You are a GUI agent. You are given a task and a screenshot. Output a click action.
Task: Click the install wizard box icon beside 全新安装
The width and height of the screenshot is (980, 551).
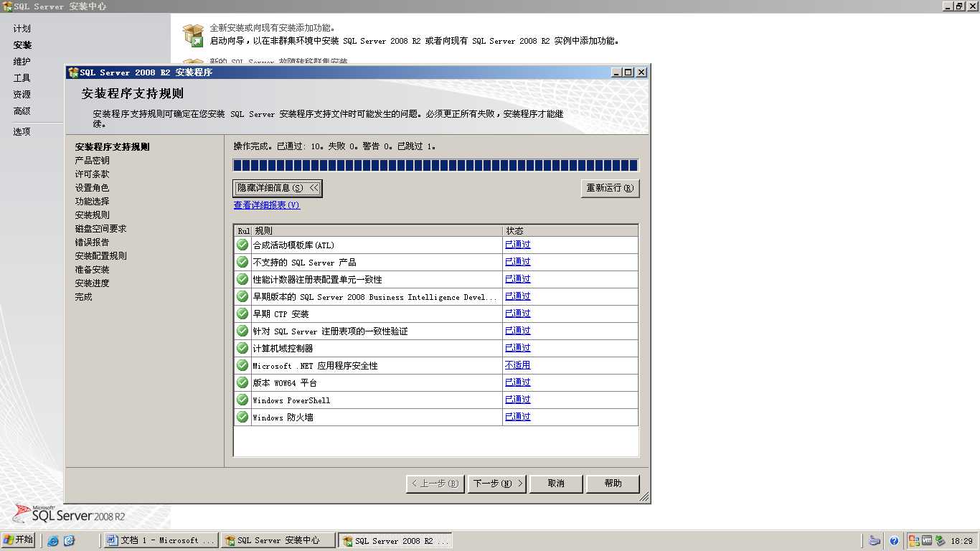click(x=193, y=34)
